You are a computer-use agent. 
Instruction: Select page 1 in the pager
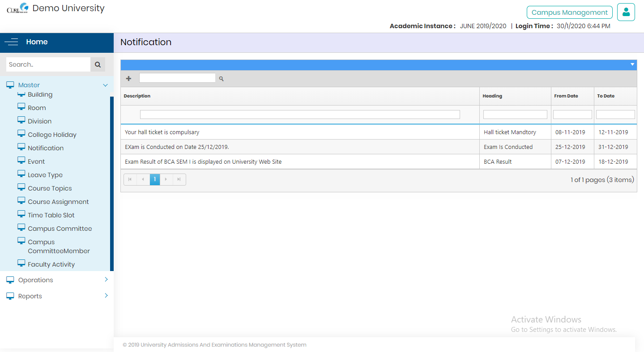(x=155, y=179)
